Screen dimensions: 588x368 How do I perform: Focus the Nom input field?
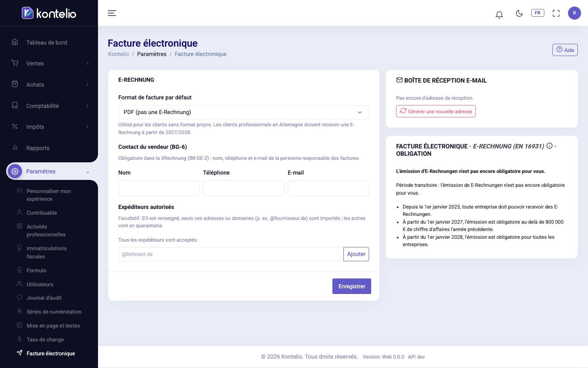pyautogui.click(x=159, y=188)
